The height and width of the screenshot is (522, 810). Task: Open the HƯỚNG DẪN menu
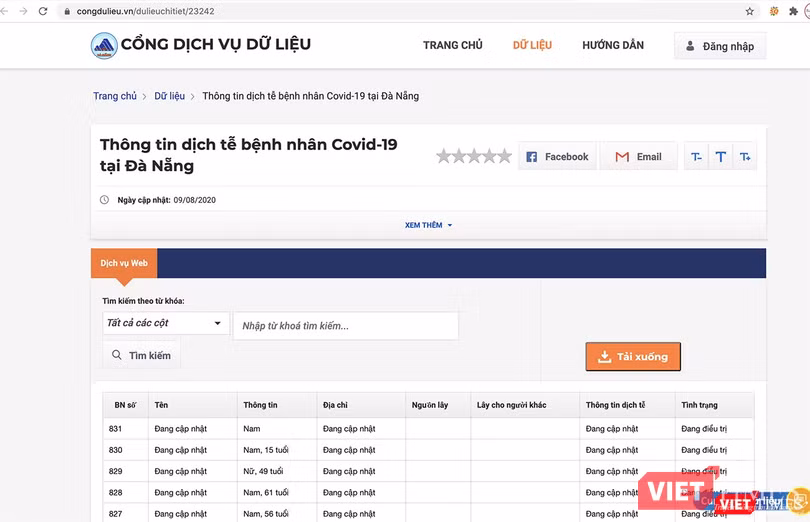pyautogui.click(x=613, y=45)
